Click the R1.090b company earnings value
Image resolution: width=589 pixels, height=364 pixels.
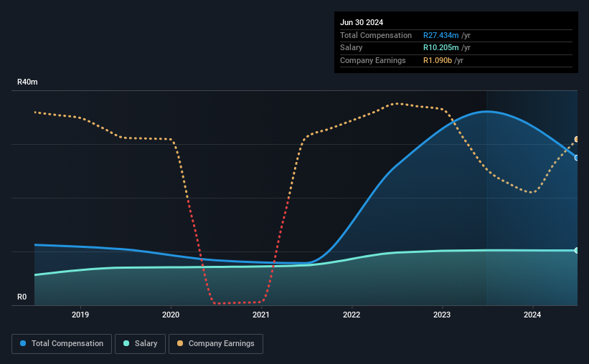coord(438,60)
